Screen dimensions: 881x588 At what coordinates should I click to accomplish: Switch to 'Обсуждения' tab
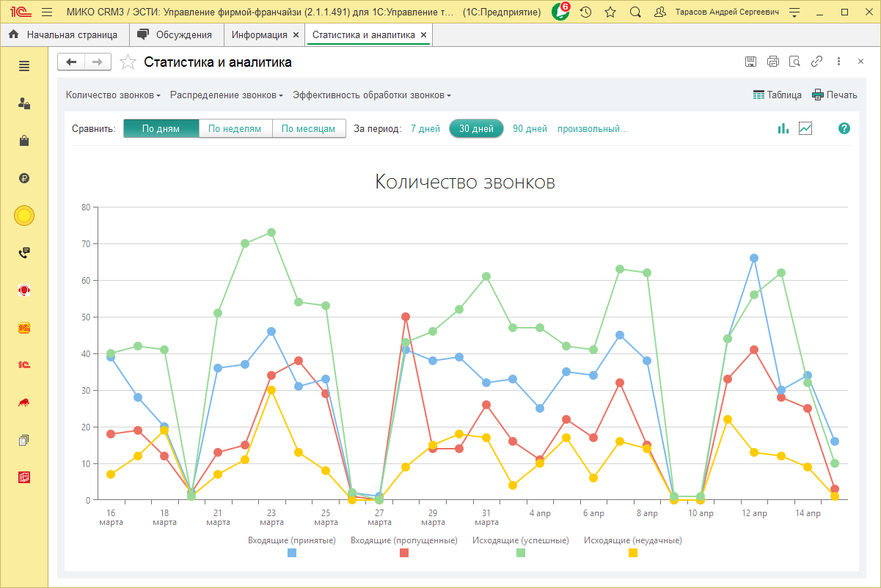(x=176, y=34)
